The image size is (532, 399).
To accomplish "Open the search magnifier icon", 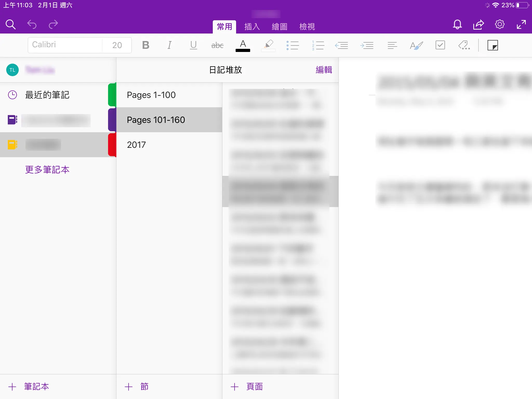I will click(x=11, y=24).
